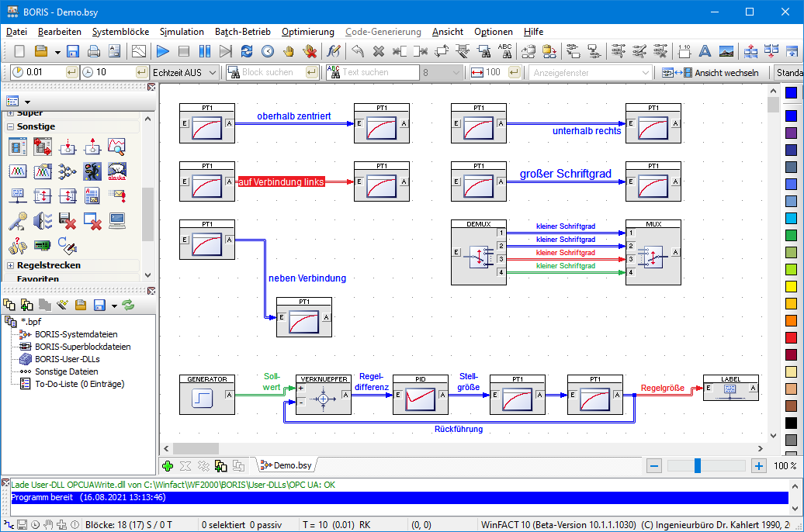Image resolution: width=804 pixels, height=532 pixels.
Task: Click the green refresh icon in project panel
Action: [x=128, y=306]
